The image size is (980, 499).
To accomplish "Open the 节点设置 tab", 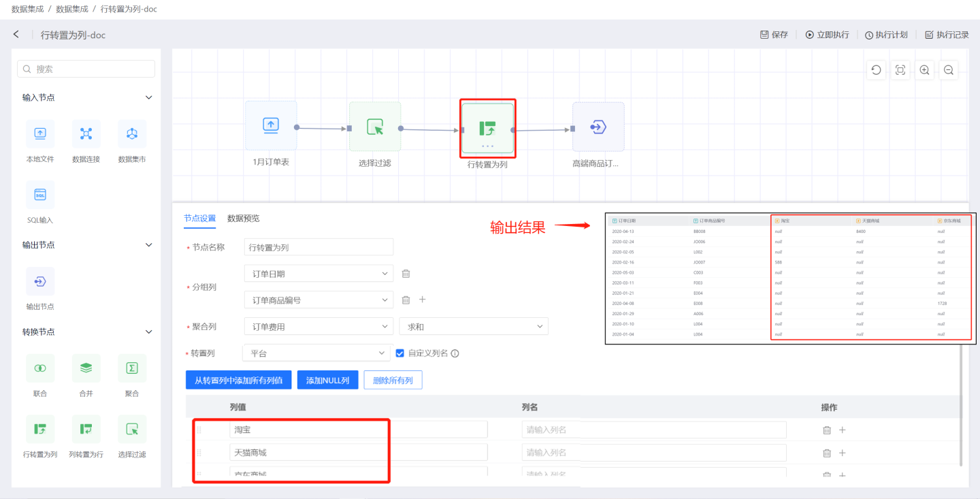I will (x=199, y=219).
